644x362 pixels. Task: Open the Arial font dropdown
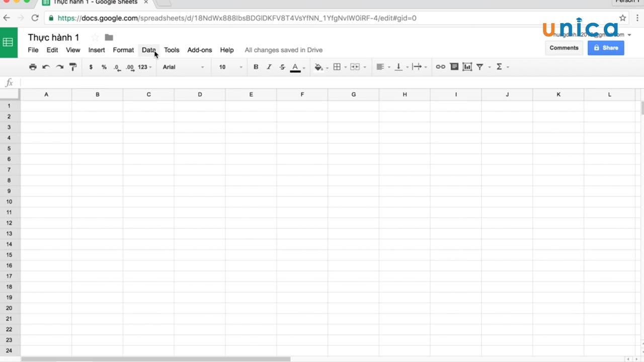click(x=184, y=67)
